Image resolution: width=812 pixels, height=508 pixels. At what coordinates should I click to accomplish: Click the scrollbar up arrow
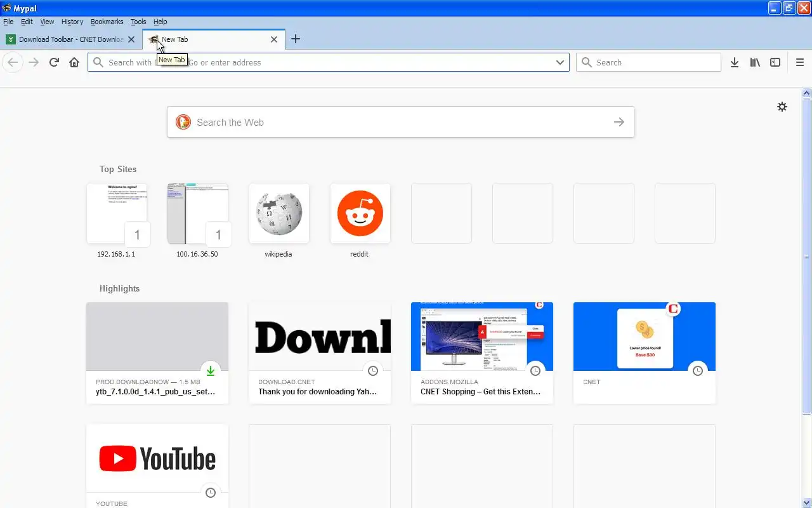click(x=807, y=93)
